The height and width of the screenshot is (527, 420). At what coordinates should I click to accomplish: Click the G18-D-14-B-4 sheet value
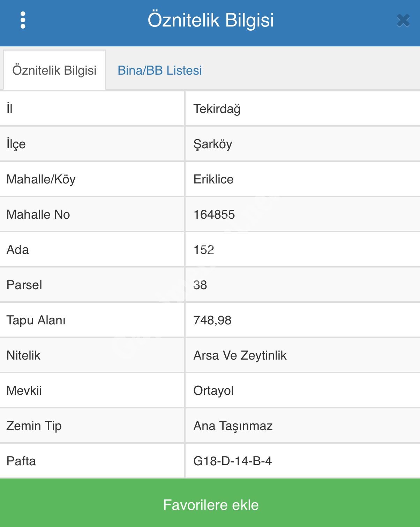[232, 461]
